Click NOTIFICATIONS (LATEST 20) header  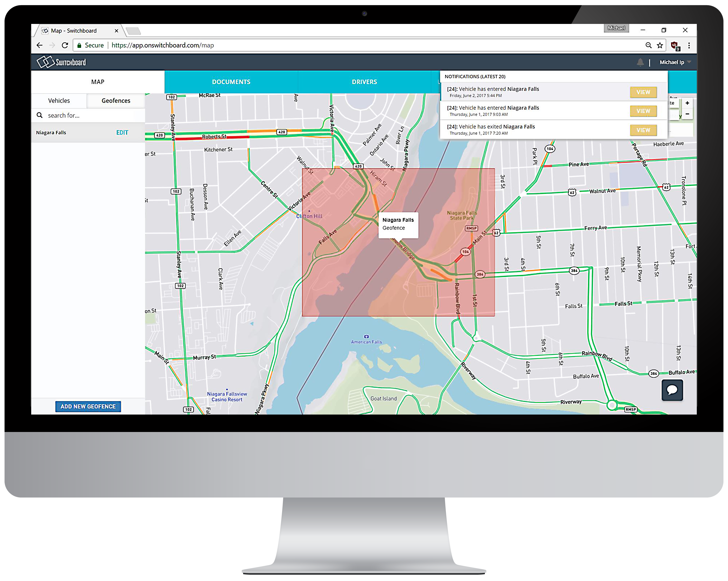475,77
